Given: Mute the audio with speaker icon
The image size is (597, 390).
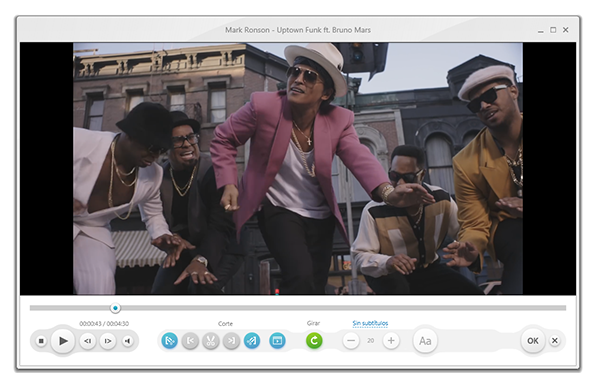Looking at the screenshot, I should click(x=128, y=341).
